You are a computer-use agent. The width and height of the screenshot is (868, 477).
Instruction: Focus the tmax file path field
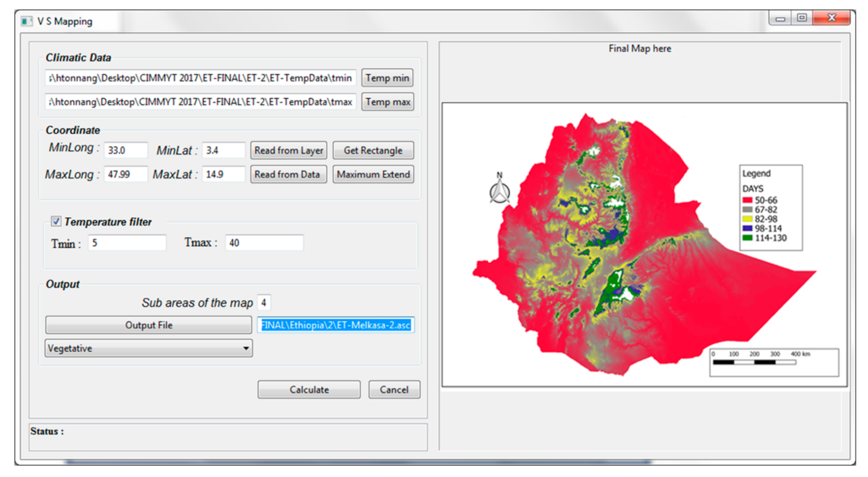201,102
